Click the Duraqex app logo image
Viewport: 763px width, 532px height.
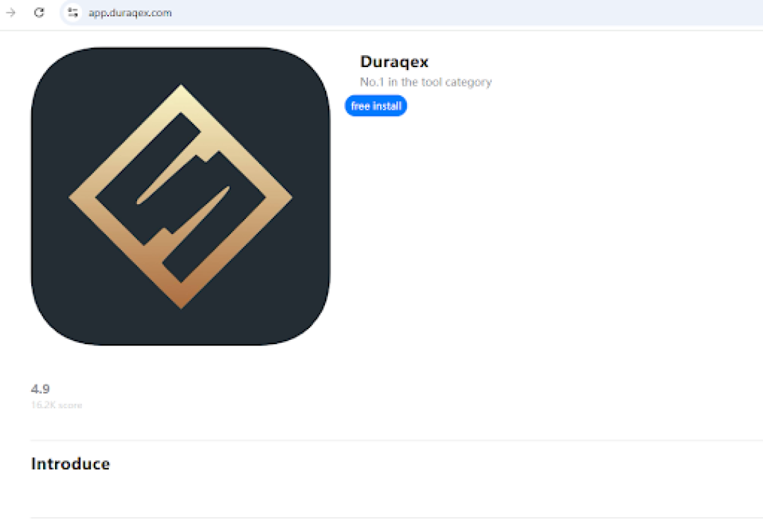(181, 196)
